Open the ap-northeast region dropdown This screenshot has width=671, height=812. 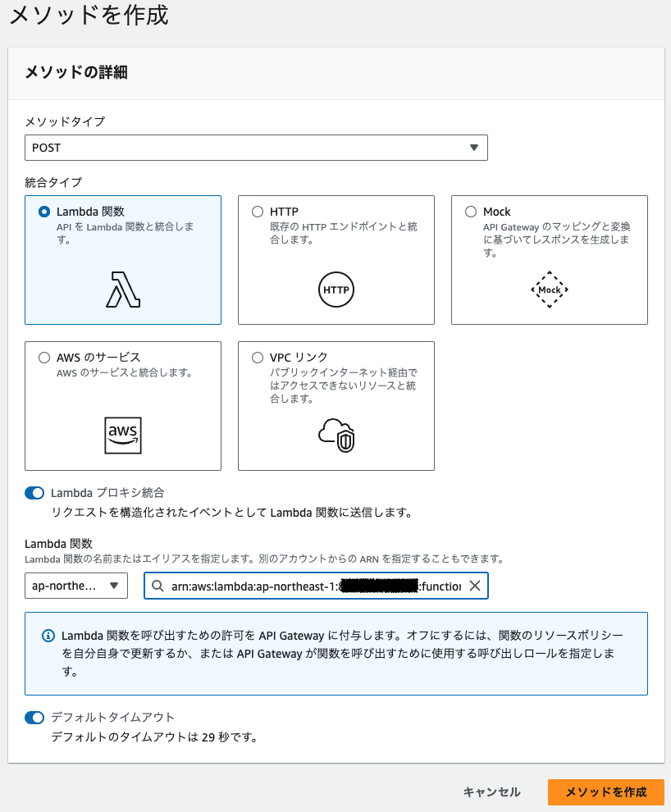click(x=76, y=586)
